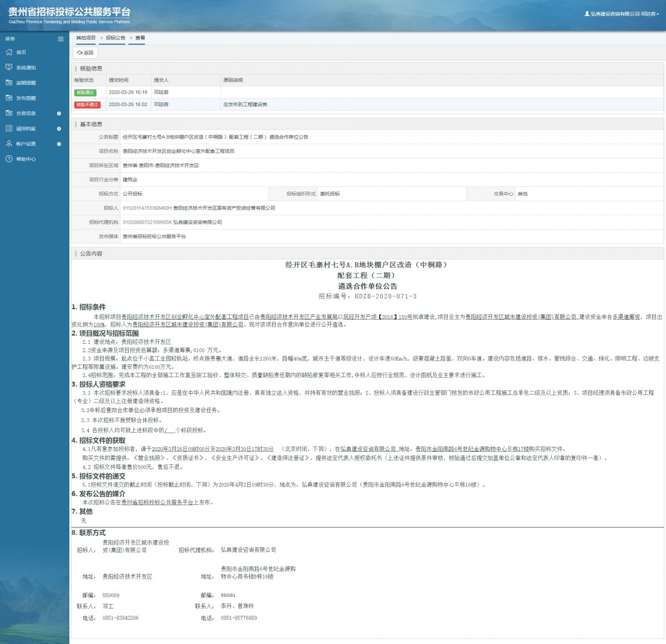The width and height of the screenshot is (666, 644).
Task: Collapse the sidebar with the hamburger icon
Action: click(x=60, y=39)
